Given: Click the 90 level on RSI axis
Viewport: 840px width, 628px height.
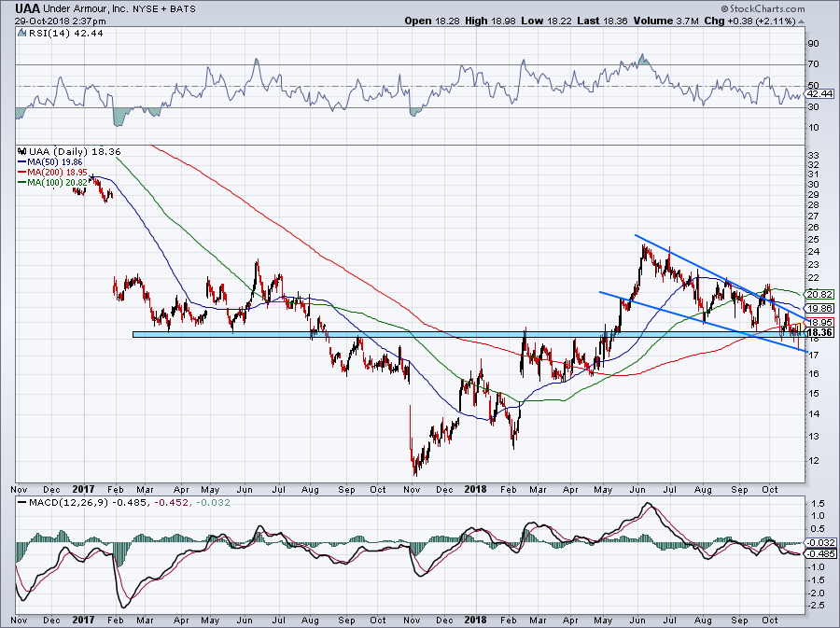Looking at the screenshot, I should pyautogui.click(x=813, y=43).
